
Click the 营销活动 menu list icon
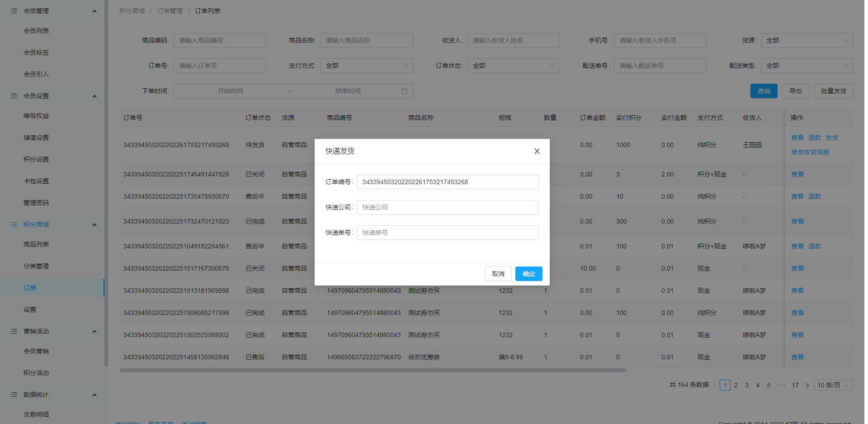pyautogui.click(x=14, y=331)
